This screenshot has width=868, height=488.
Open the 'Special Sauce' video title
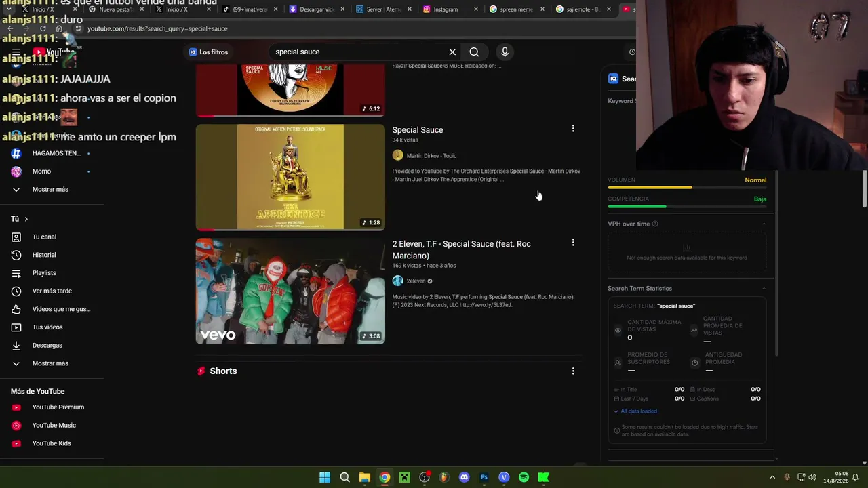point(418,130)
